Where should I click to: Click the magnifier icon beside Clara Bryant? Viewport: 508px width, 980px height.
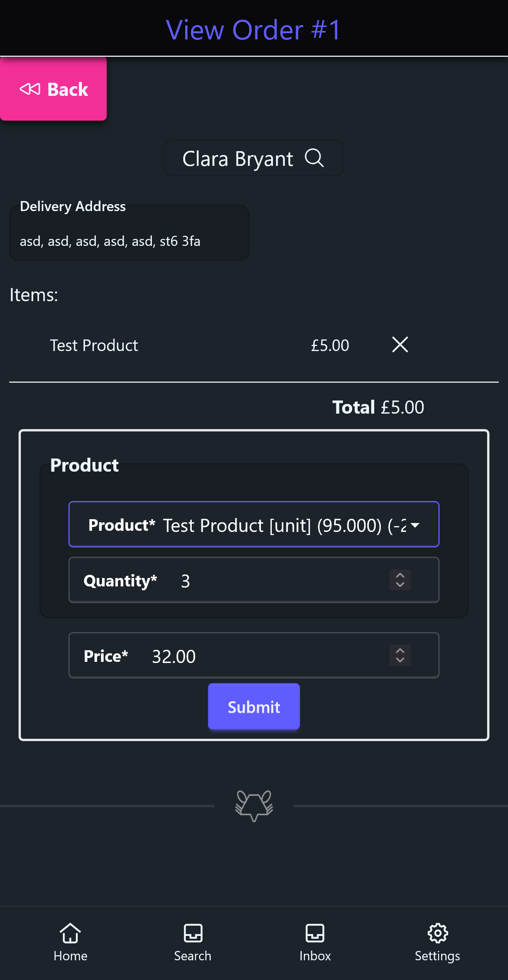pyautogui.click(x=314, y=158)
